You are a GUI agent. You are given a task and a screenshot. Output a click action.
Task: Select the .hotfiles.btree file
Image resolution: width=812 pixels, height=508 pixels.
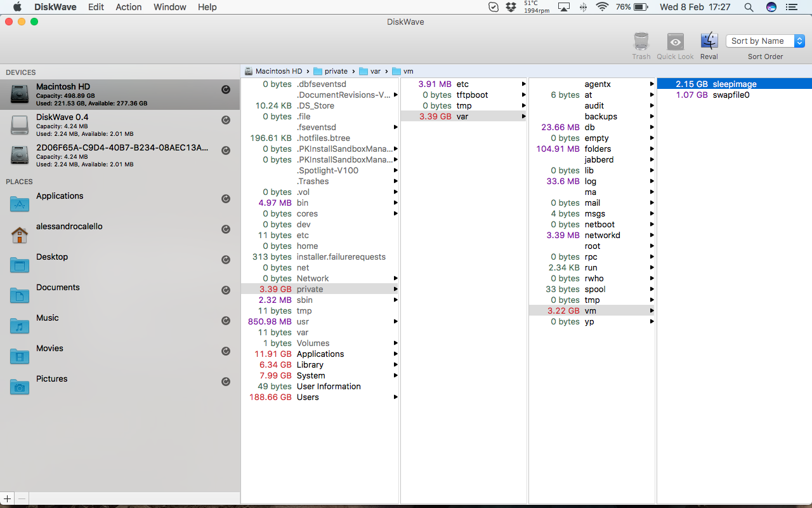point(320,138)
